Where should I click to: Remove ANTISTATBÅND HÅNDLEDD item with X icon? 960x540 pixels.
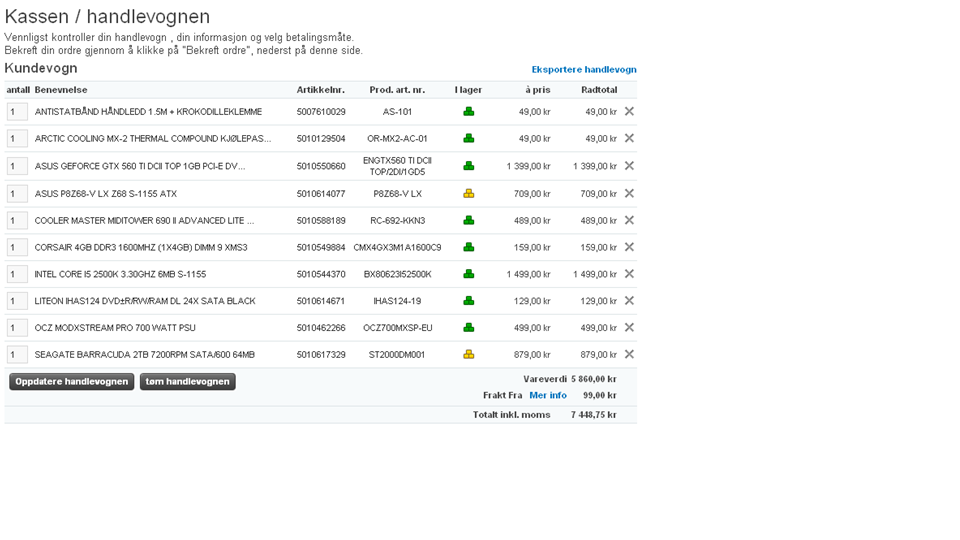coord(629,111)
